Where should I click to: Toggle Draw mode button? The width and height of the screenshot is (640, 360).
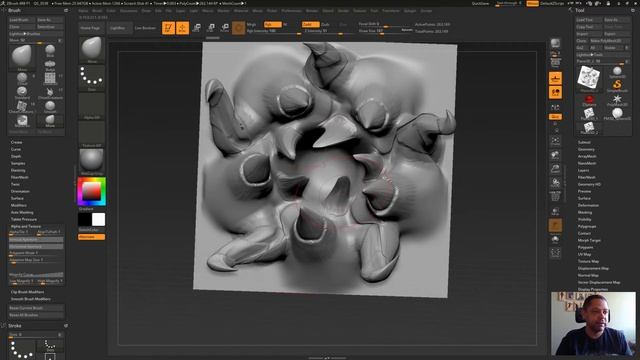(182, 28)
